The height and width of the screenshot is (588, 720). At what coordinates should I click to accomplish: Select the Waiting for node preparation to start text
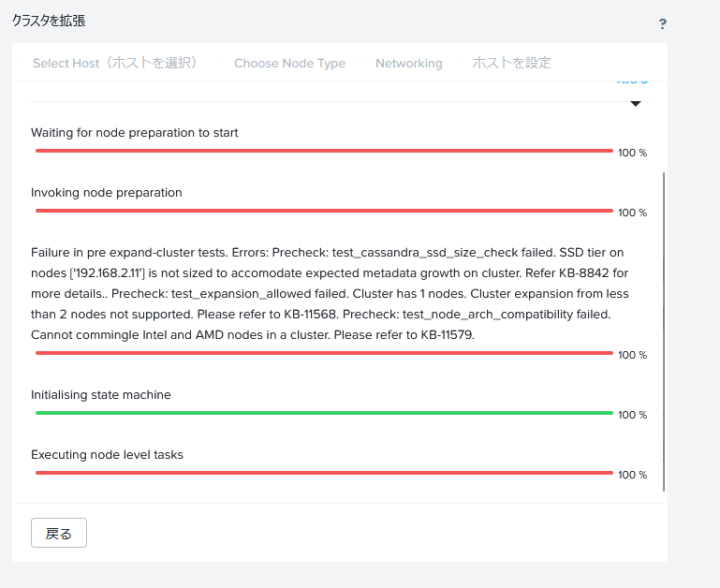(135, 133)
